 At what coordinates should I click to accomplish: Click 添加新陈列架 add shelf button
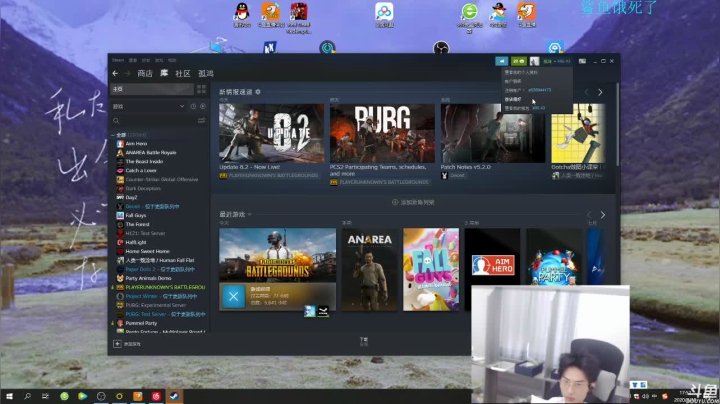click(413, 202)
